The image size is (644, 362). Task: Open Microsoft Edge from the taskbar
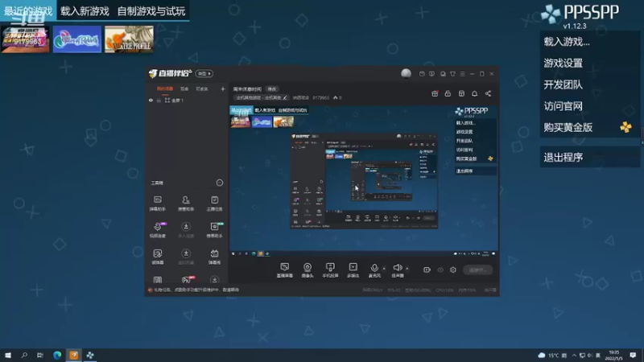coord(57,355)
